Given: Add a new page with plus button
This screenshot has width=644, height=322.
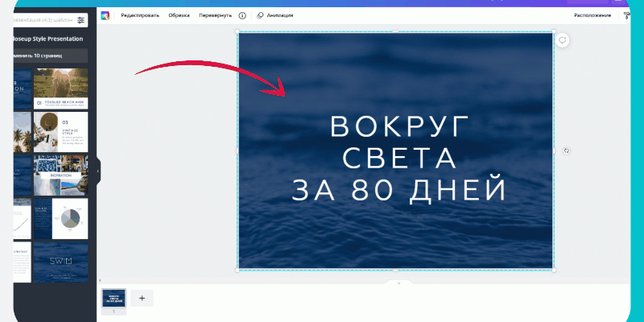Looking at the screenshot, I should tap(142, 298).
